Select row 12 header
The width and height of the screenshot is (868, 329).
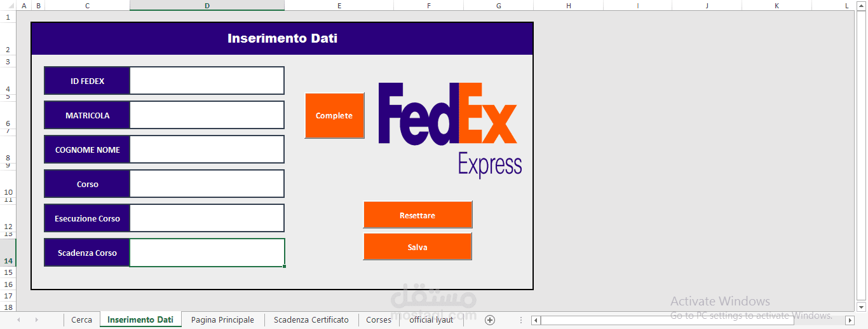(8, 218)
